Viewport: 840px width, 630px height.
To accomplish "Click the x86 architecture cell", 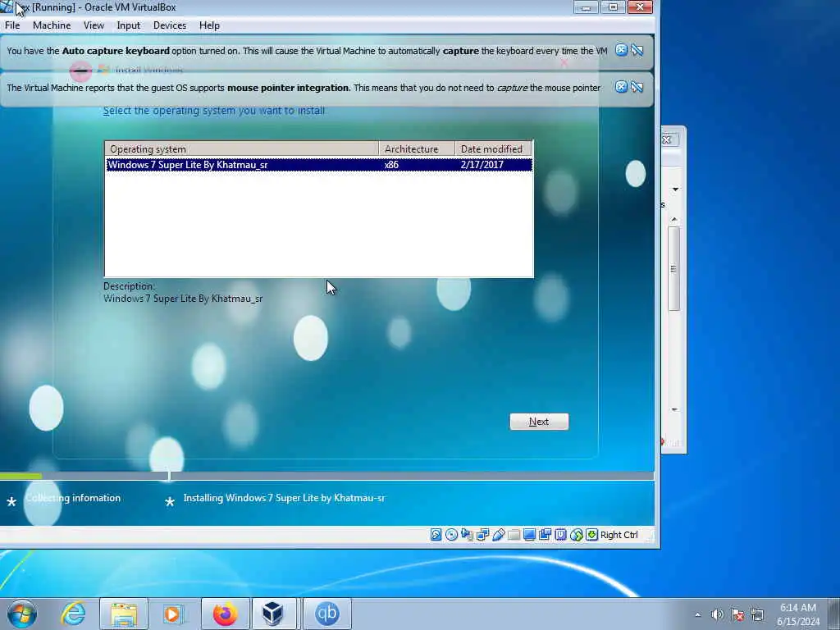I will (x=391, y=164).
